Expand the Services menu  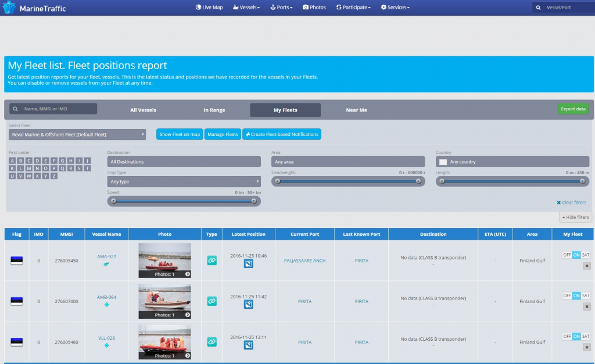pyautogui.click(x=395, y=7)
